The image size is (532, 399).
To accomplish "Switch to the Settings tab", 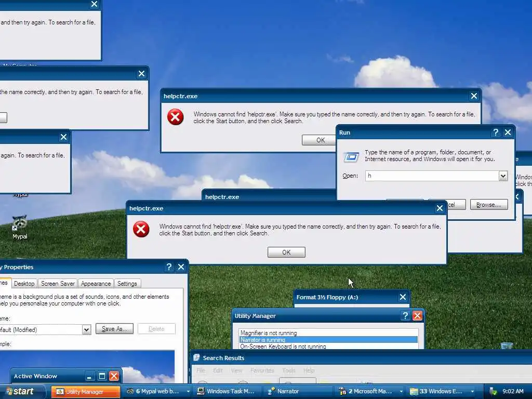I will coord(127,283).
